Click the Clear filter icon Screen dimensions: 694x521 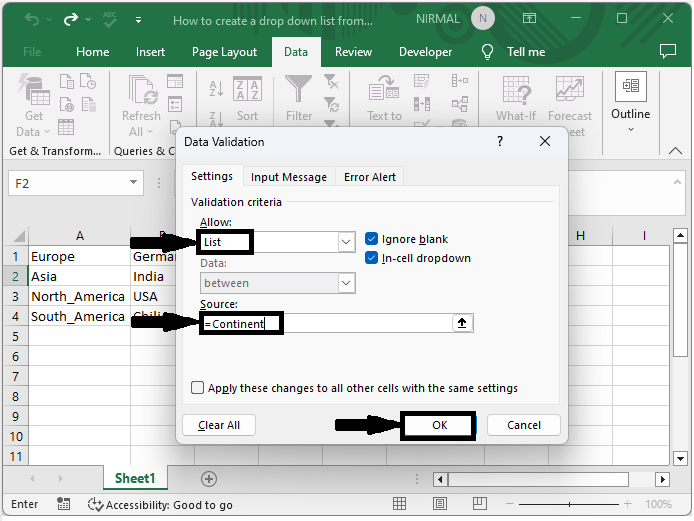[331, 81]
